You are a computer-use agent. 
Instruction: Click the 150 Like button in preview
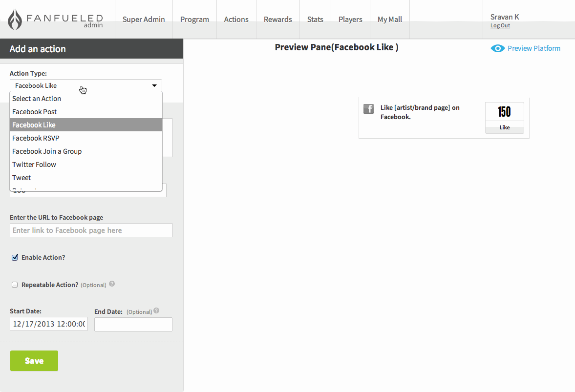pyautogui.click(x=505, y=118)
